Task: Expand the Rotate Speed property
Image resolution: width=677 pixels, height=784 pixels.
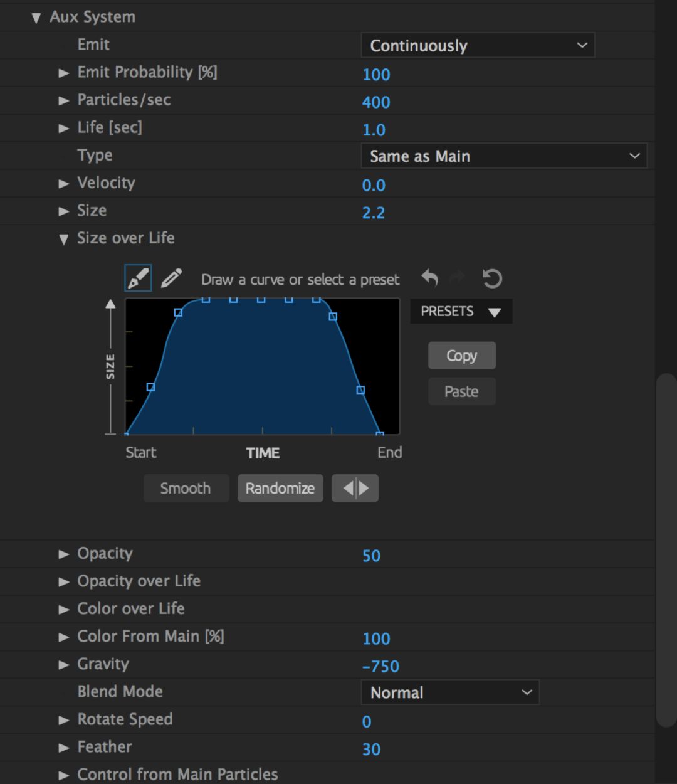Action: (63, 720)
